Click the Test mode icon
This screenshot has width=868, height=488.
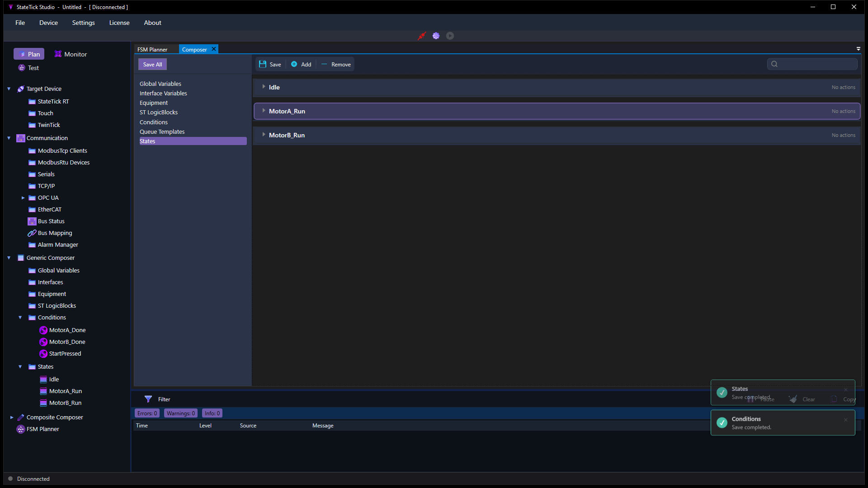tap(22, 68)
